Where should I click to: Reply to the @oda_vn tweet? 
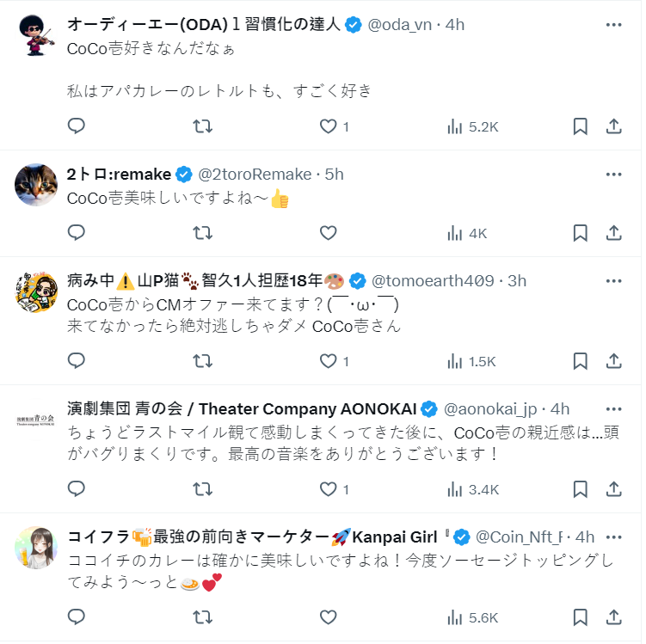pos(77,126)
